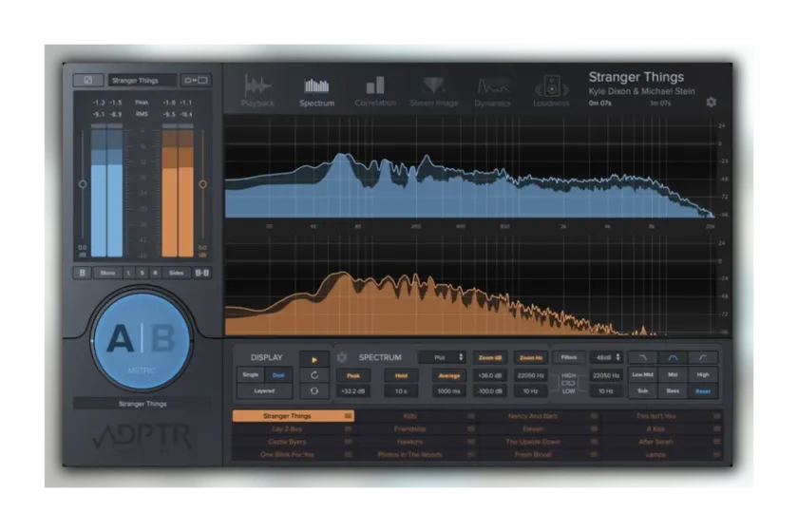Click the 1.0 s hold time field
The image size is (798, 532).
[x=401, y=391]
